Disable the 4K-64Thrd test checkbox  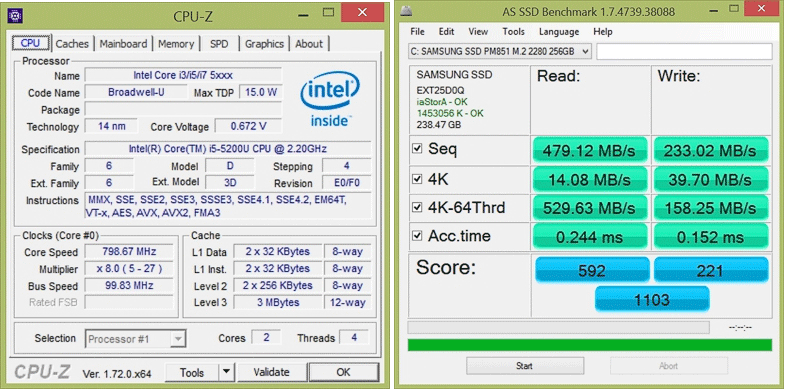[x=417, y=207]
